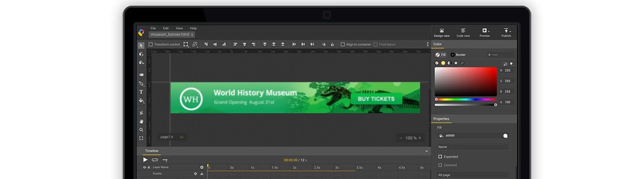Open the Publish dropdown
This screenshot has height=179, width=644.
(x=506, y=32)
